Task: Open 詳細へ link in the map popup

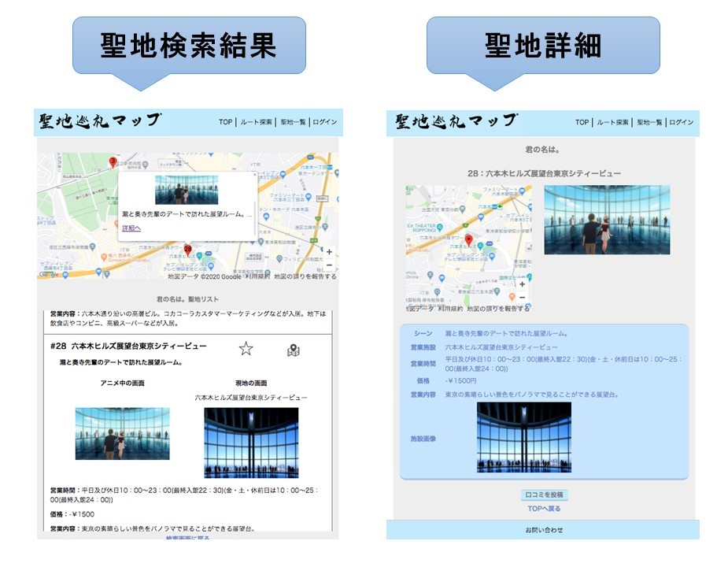Action: [131, 228]
